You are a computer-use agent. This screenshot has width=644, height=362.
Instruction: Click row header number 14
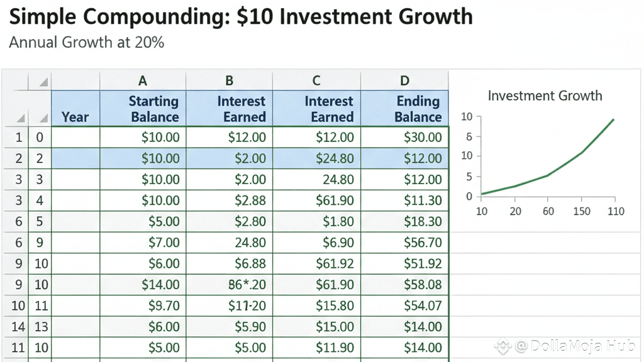click(x=18, y=327)
